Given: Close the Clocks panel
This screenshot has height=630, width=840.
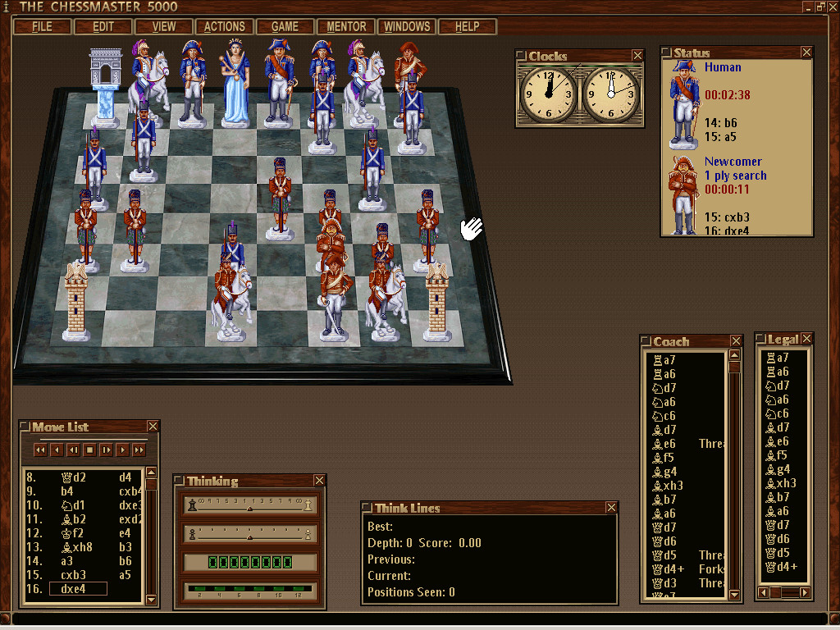Looking at the screenshot, I should 637,55.
